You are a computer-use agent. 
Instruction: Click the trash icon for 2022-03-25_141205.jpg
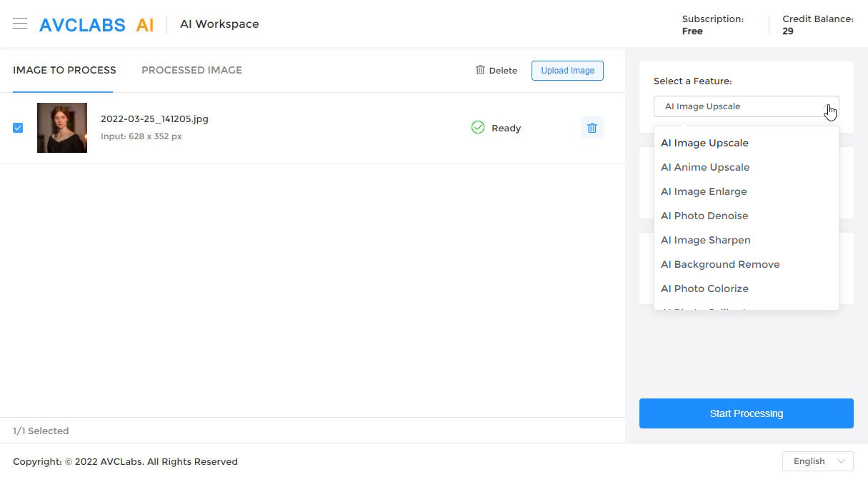tap(592, 128)
